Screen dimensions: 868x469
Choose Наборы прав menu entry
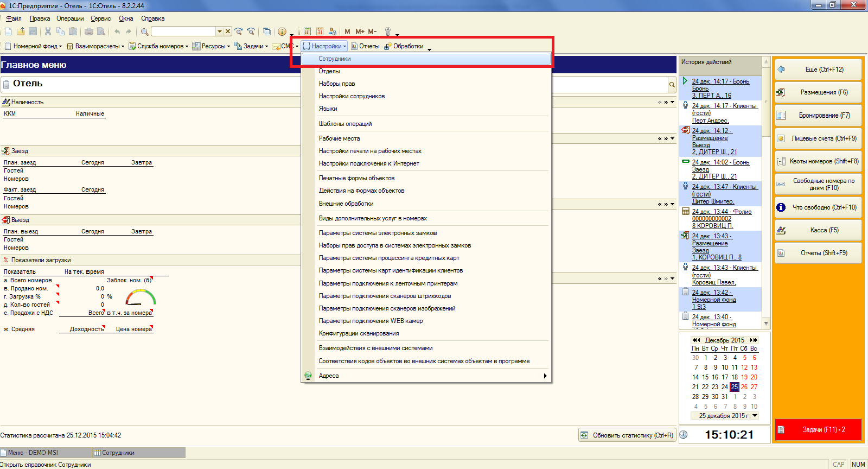click(x=426, y=84)
